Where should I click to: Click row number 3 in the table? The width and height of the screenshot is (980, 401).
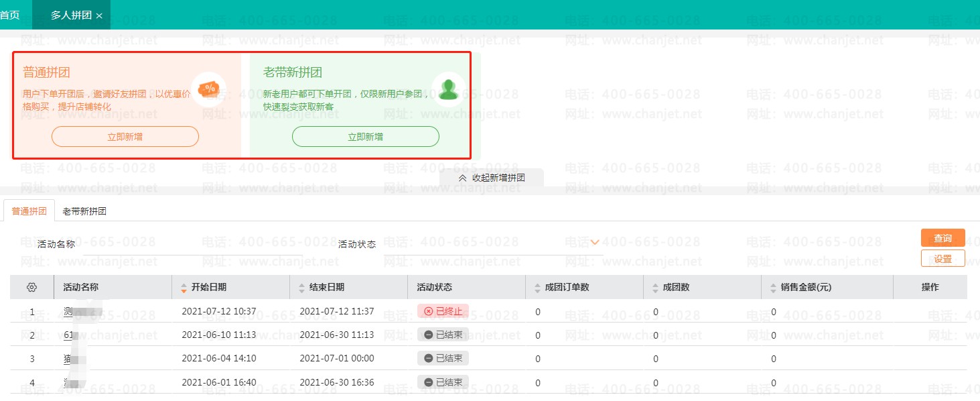pyautogui.click(x=31, y=359)
